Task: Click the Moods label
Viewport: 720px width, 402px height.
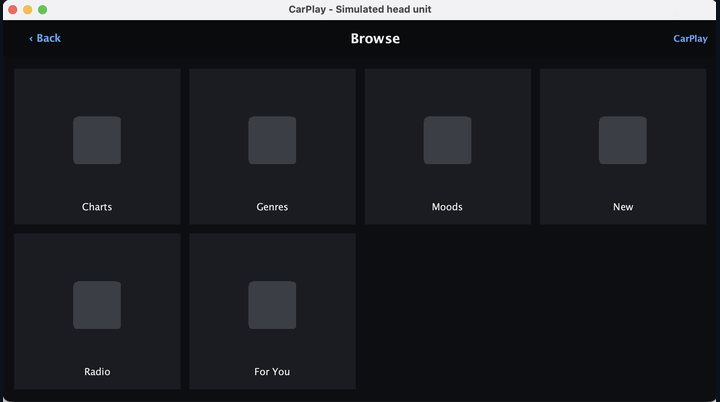Action: (x=447, y=207)
